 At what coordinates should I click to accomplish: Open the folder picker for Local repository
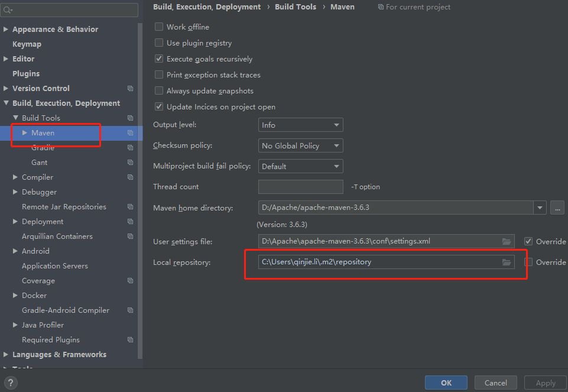[507, 262]
